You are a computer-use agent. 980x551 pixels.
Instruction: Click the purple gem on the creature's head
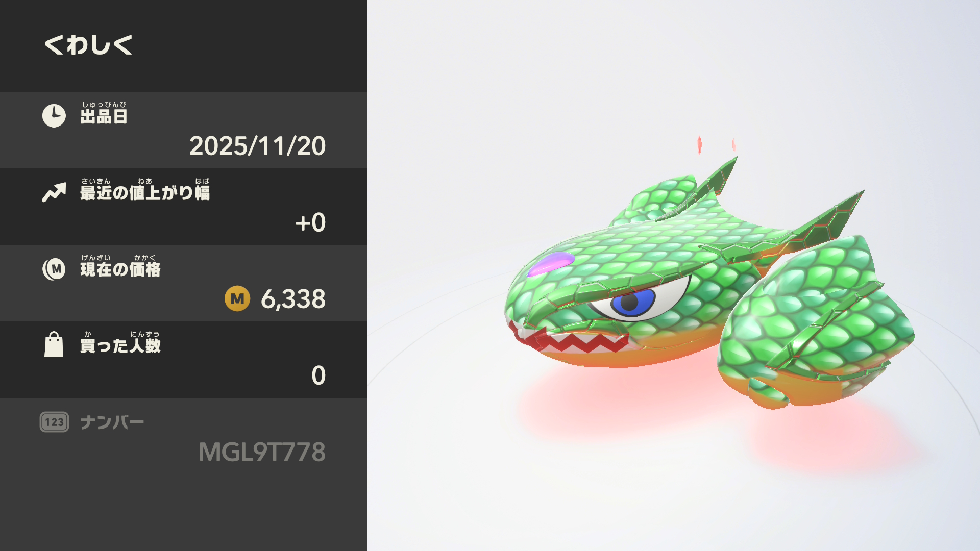tap(550, 264)
